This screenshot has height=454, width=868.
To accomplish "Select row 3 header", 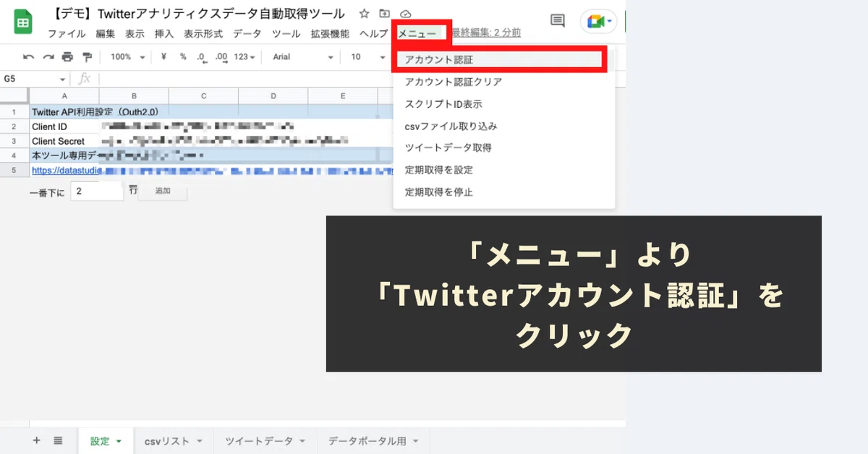I will (x=14, y=141).
